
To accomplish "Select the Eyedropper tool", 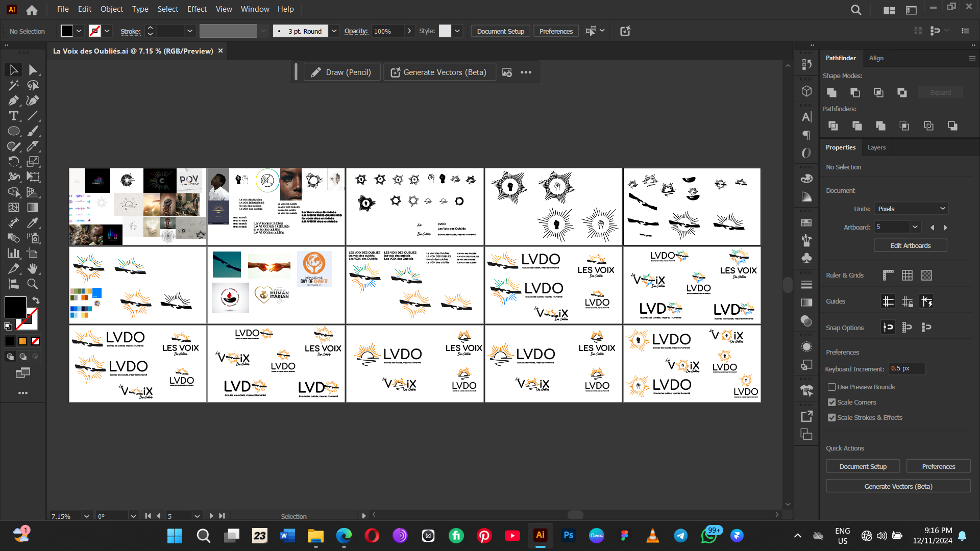I will click(33, 223).
